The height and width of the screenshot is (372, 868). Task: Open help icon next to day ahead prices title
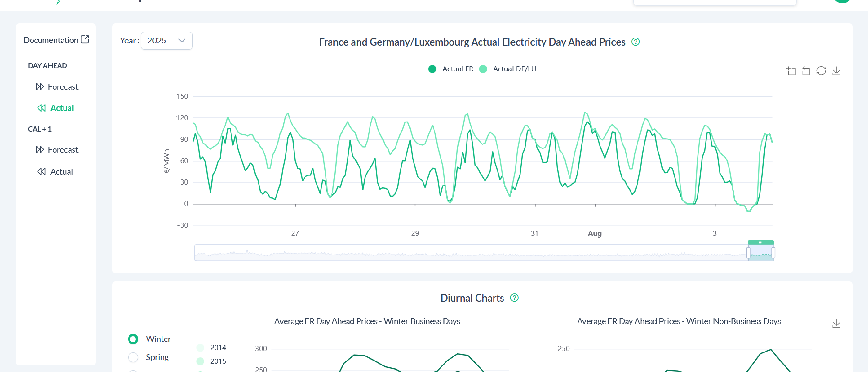[635, 42]
